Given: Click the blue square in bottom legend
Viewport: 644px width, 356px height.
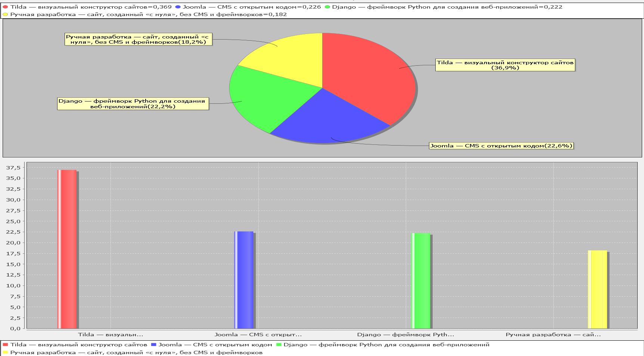Looking at the screenshot, I should [153, 345].
